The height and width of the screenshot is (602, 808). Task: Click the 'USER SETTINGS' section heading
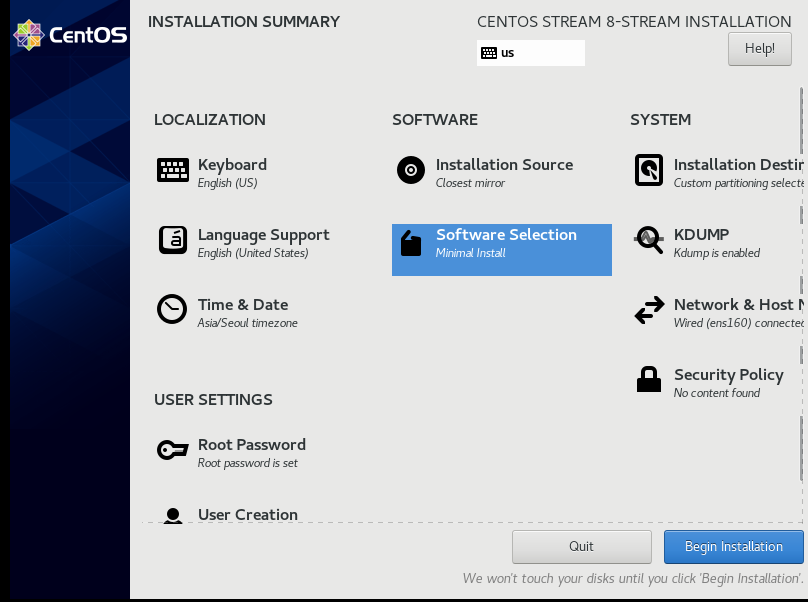click(x=213, y=399)
